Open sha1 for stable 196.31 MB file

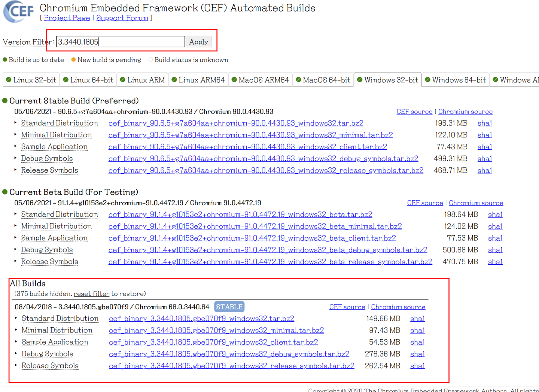tap(485, 123)
